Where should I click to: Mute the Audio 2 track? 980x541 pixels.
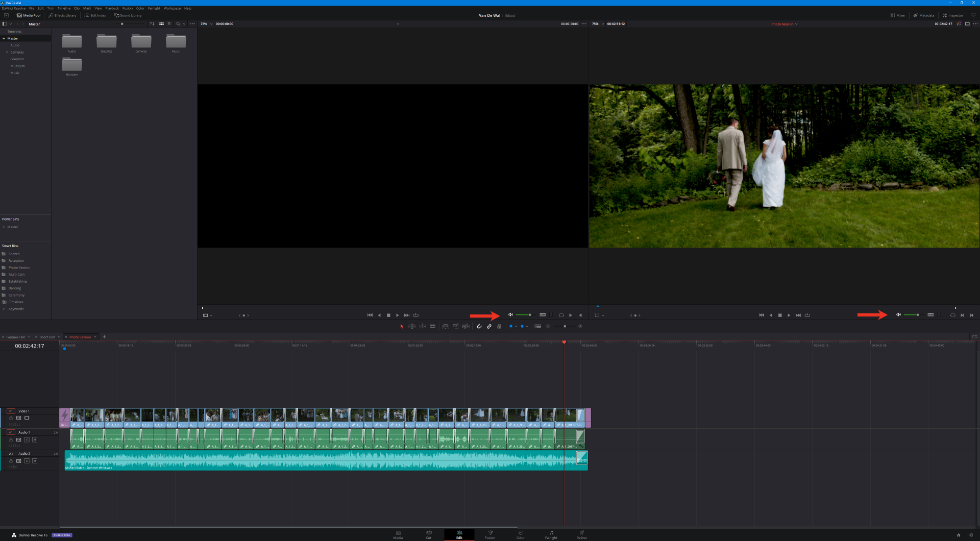click(x=35, y=461)
